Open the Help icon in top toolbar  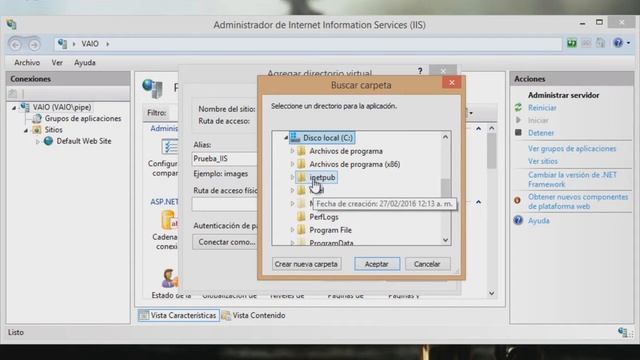pyautogui.click(x=618, y=43)
